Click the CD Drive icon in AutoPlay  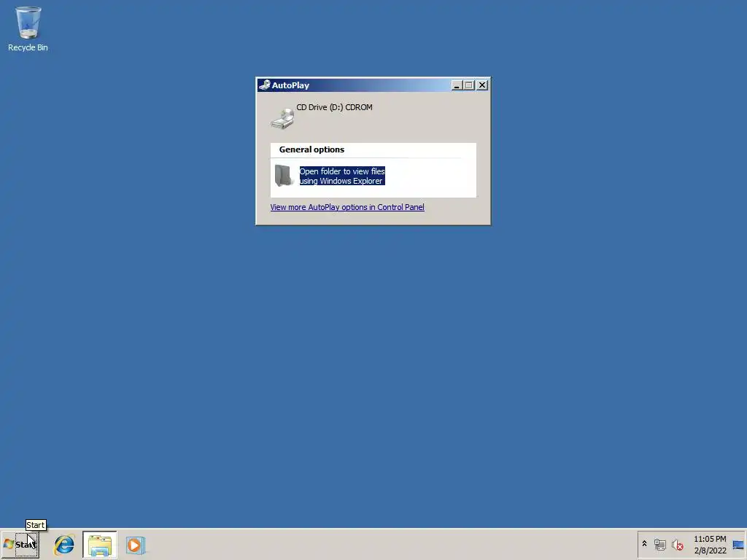click(x=282, y=118)
